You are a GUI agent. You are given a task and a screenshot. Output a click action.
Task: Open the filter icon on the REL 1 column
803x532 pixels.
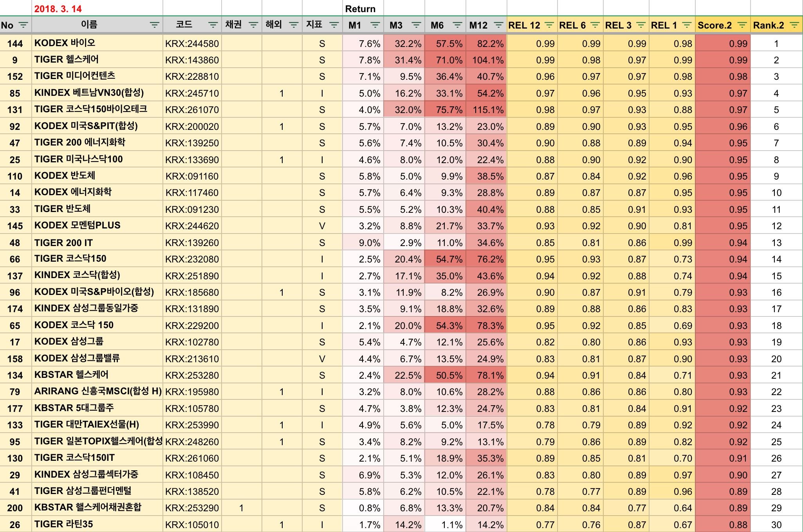pyautogui.click(x=687, y=25)
